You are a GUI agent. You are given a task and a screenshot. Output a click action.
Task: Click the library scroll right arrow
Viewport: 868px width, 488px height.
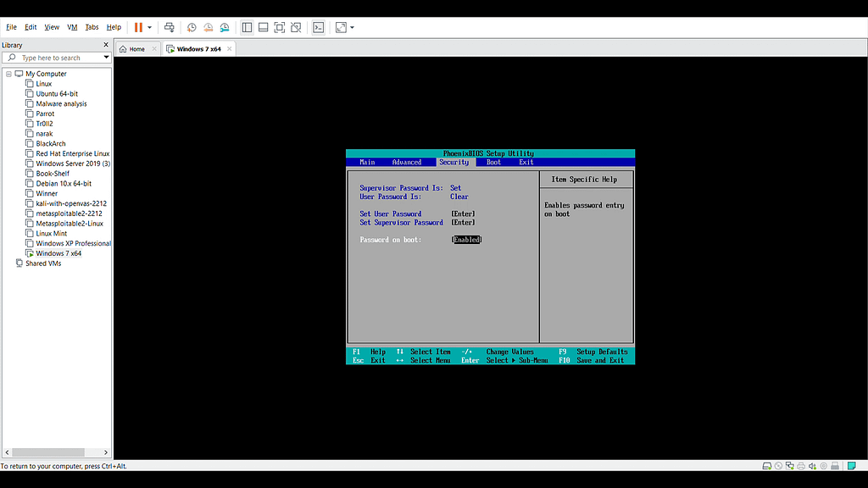point(106,452)
